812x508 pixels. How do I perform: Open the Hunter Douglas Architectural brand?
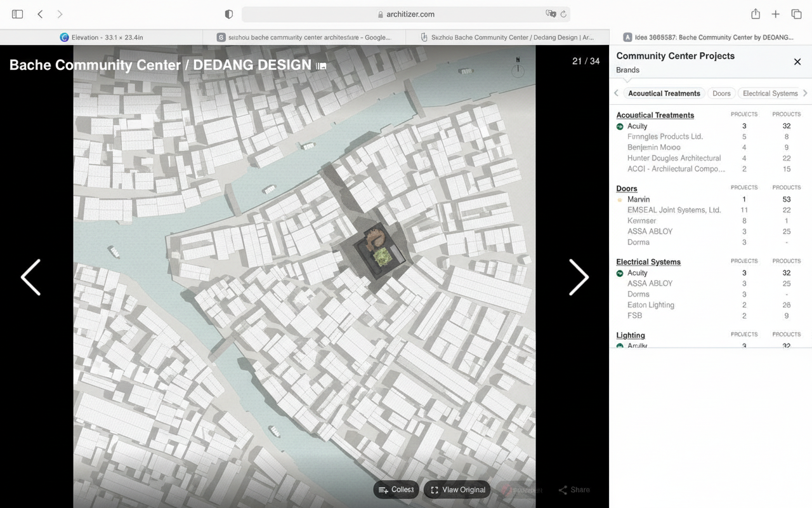click(674, 158)
